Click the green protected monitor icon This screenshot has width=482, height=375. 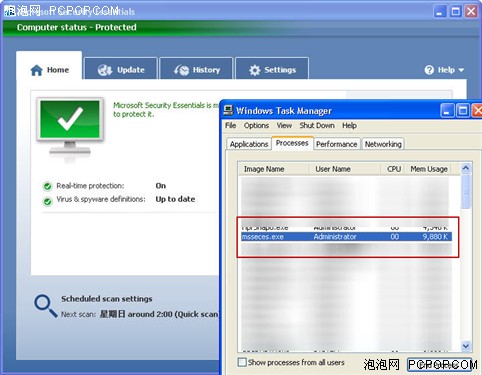click(70, 128)
